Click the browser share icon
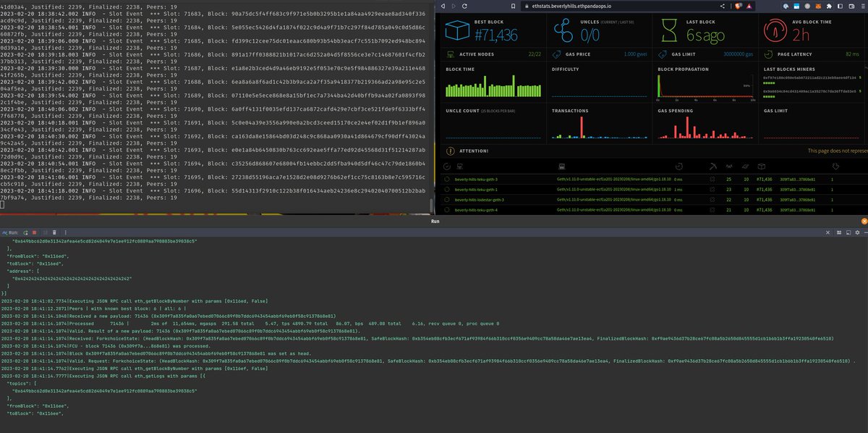Screen dimensions: 868x433 (724, 6)
